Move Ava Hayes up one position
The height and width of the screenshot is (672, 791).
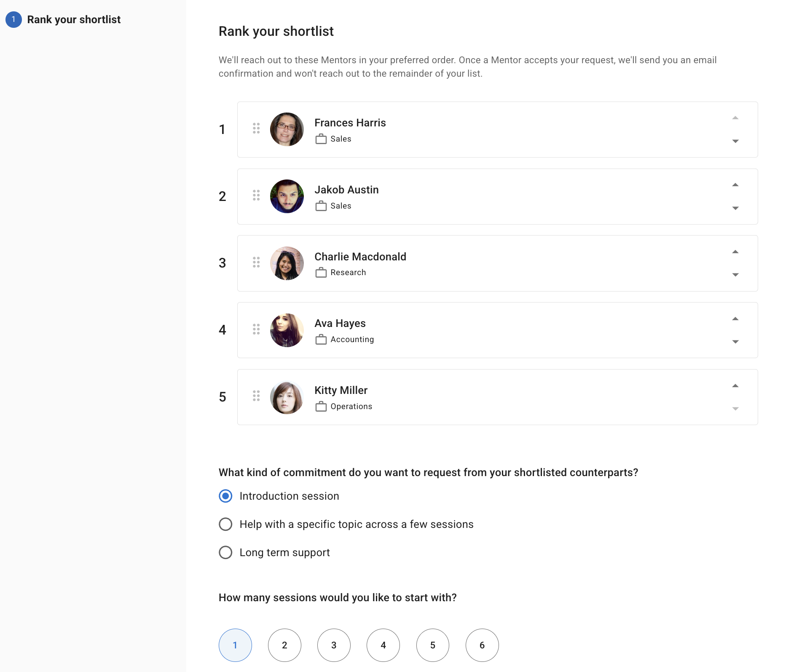[x=735, y=319]
